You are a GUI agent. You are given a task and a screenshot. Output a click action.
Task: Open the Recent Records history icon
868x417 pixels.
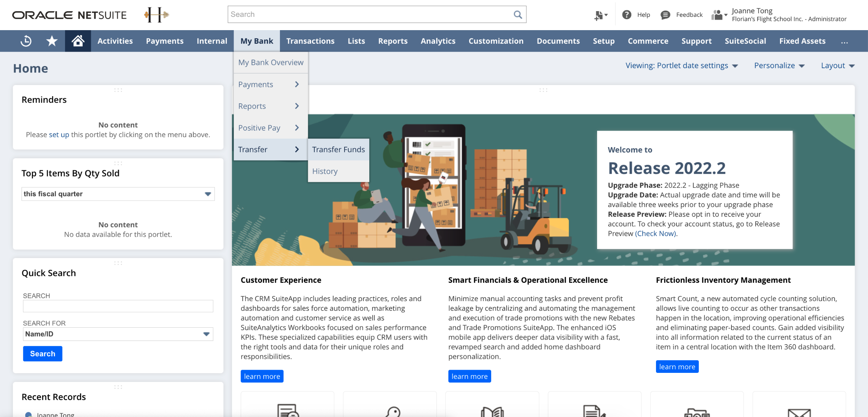coord(26,41)
